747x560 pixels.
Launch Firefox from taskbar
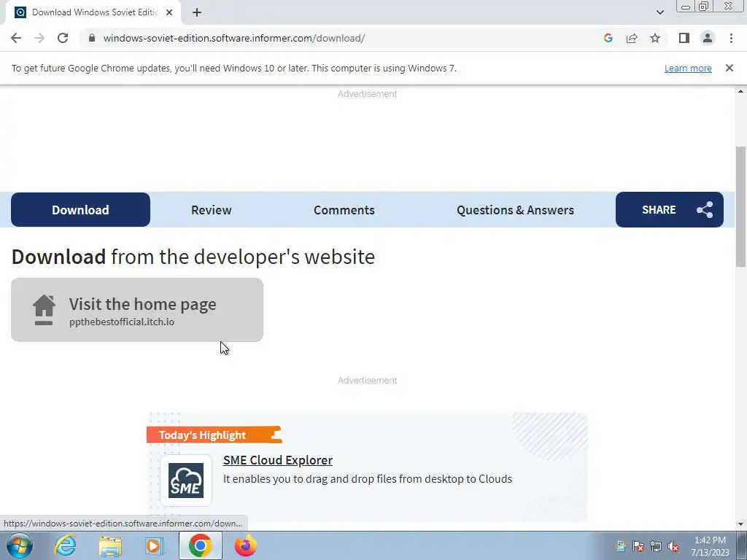[245, 545]
